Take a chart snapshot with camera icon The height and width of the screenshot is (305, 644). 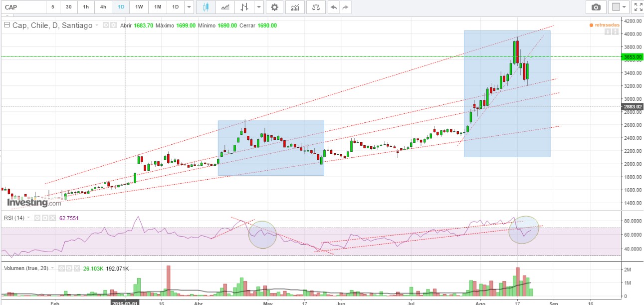pyautogui.click(x=596, y=7)
